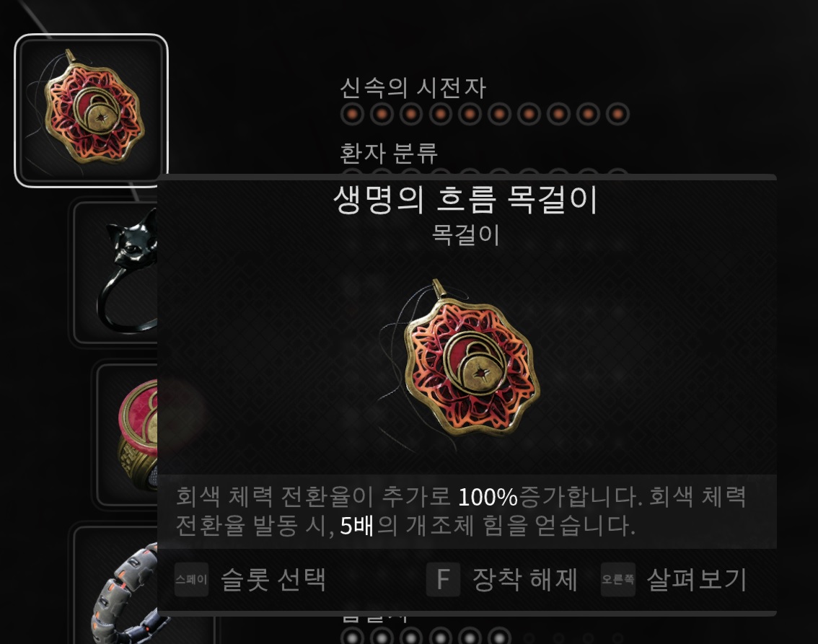Image resolution: width=818 pixels, height=644 pixels.
Task: Click the 생명의 흐름 목걸이 title
Action: [465, 200]
